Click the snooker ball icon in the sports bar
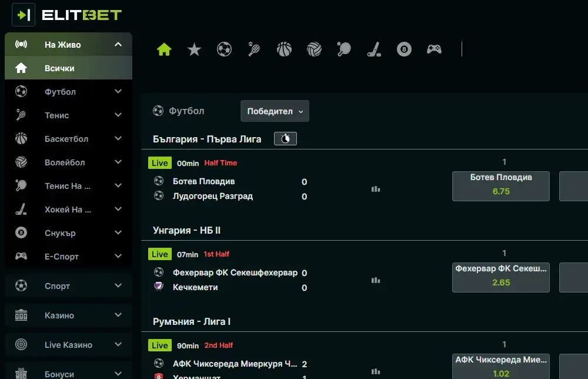The height and width of the screenshot is (379, 588). [404, 49]
